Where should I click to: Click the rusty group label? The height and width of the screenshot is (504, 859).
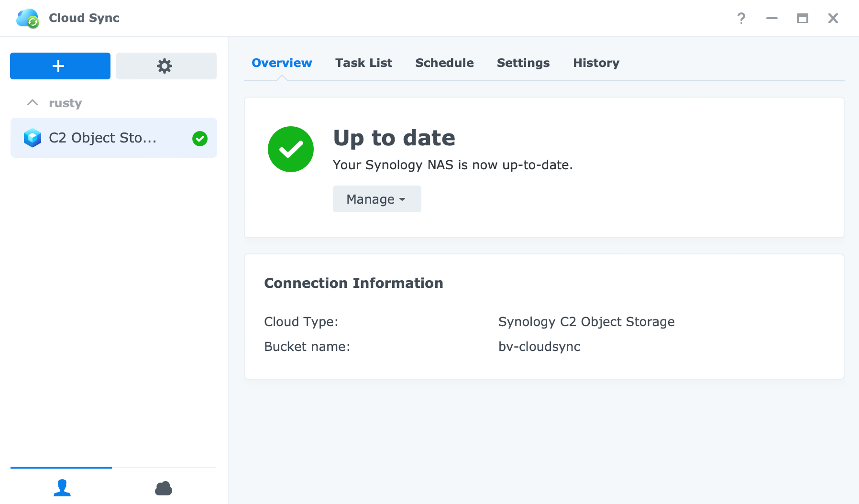tap(65, 103)
